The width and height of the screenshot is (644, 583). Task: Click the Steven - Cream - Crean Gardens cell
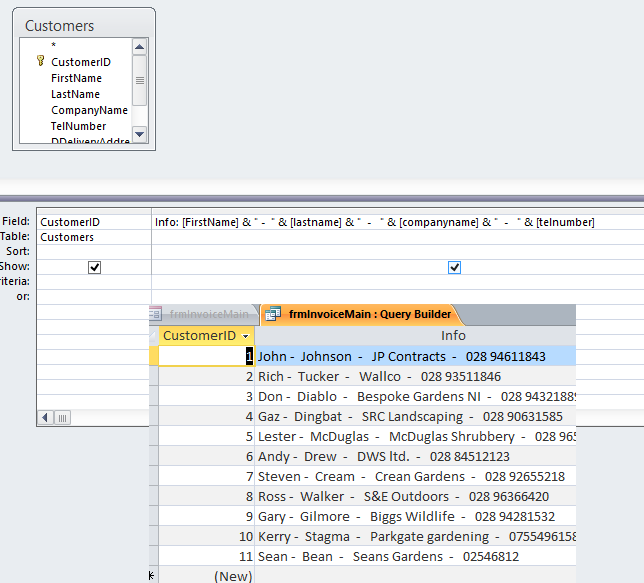415,477
